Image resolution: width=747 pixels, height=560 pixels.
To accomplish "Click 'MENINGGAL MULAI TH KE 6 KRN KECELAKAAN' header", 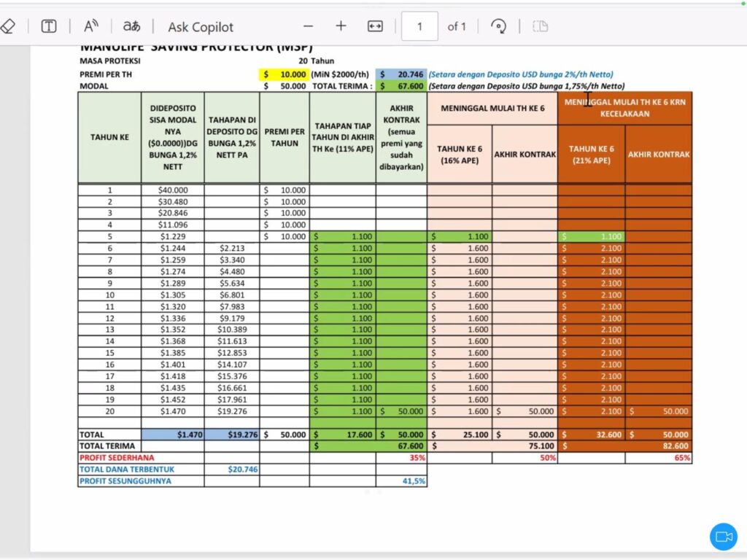I will pyautogui.click(x=624, y=108).
